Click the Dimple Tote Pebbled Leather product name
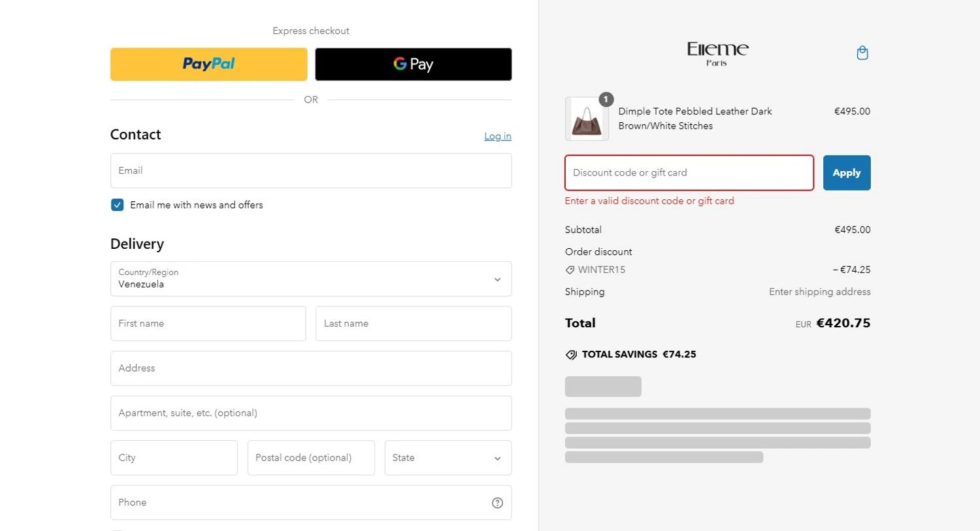 click(x=695, y=119)
